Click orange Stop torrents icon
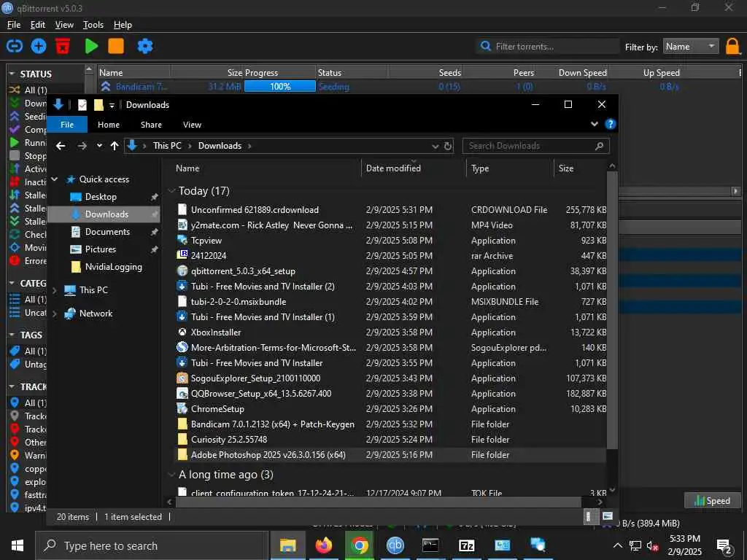Viewport: 747px width, 560px height. [x=116, y=46]
